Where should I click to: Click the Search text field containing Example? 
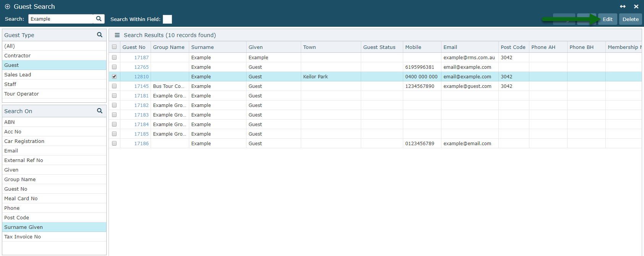coord(61,19)
